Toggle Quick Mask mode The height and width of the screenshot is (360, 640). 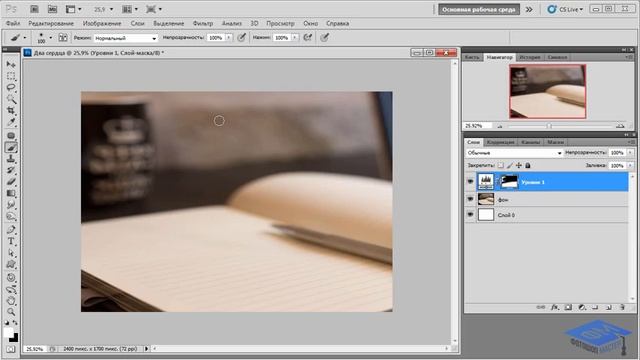(11, 349)
